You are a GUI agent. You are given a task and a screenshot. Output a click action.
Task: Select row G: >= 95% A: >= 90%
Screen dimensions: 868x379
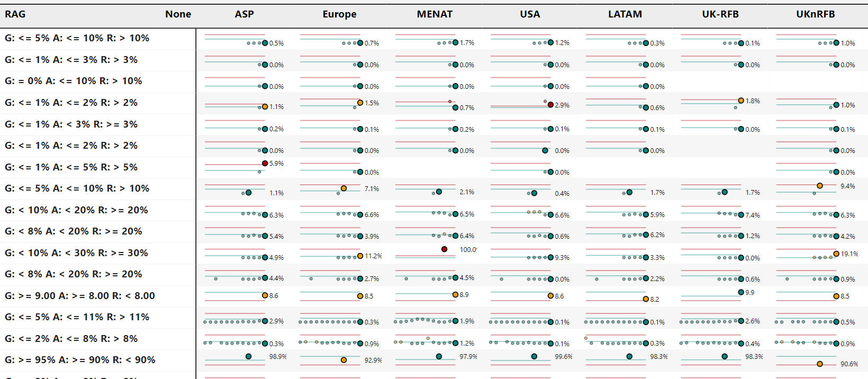click(80, 360)
